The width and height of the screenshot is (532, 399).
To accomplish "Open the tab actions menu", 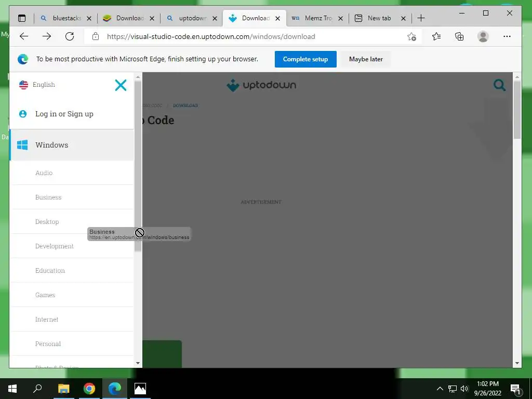I will point(22,18).
